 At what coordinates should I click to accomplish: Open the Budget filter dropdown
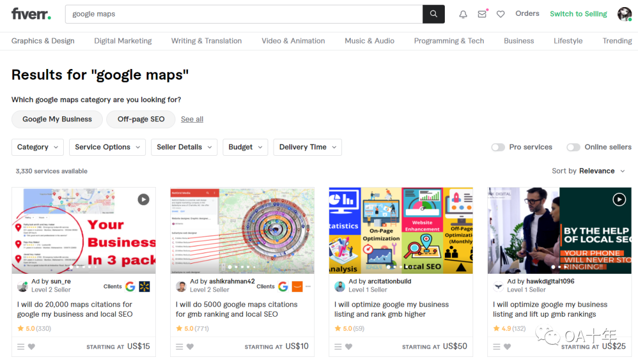click(245, 147)
